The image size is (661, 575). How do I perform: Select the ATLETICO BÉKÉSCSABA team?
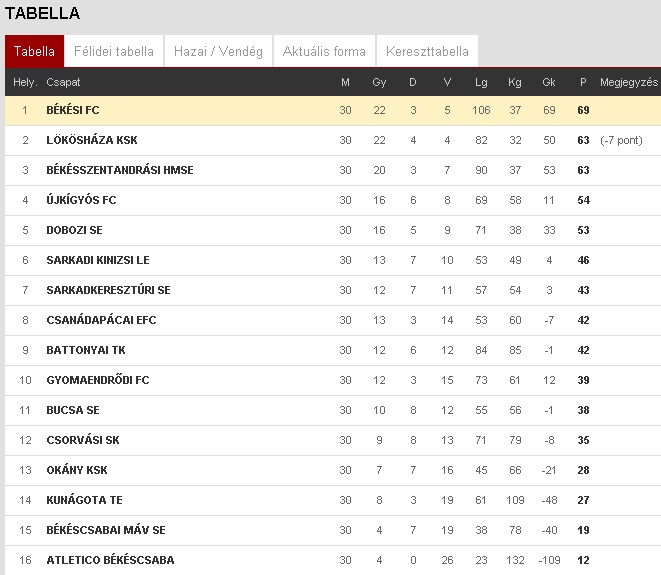pos(110,560)
